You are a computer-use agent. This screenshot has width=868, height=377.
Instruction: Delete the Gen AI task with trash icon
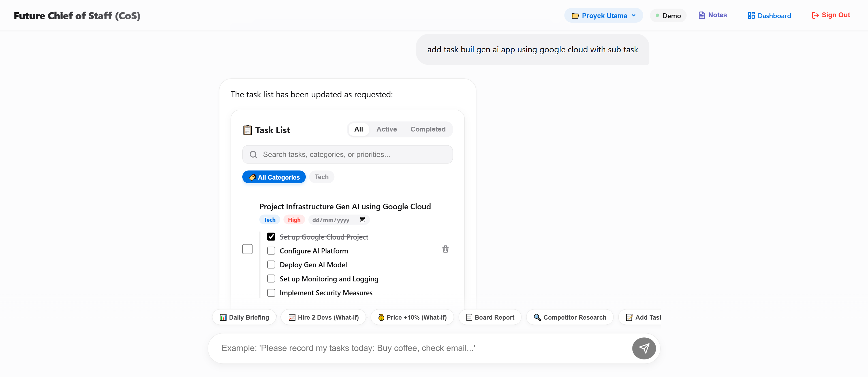(x=445, y=249)
